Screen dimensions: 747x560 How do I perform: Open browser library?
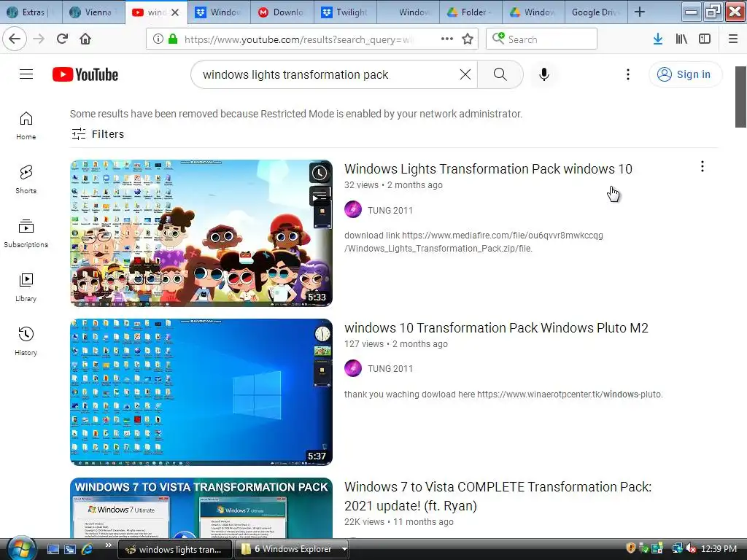[x=681, y=39]
